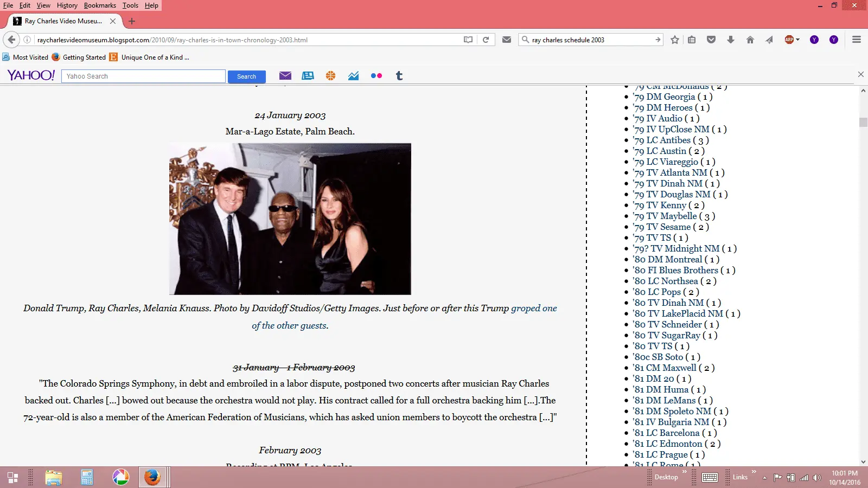
Task: Open the History menu
Action: point(67,5)
